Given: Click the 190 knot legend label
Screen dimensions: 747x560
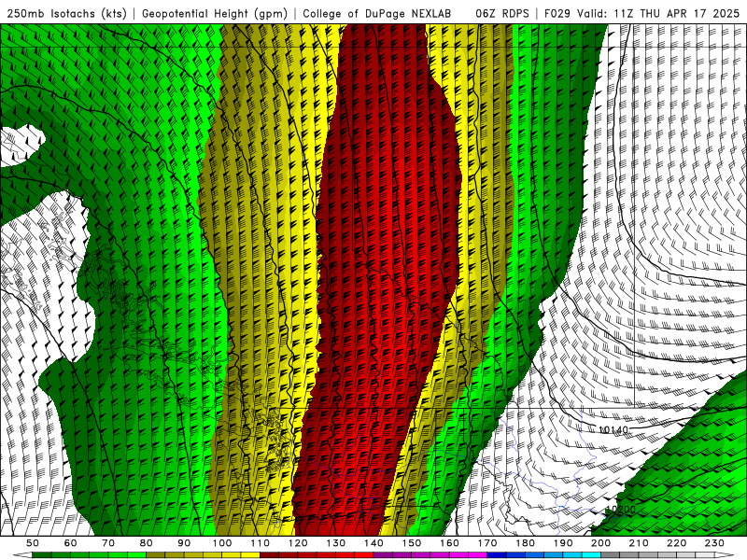Looking at the screenshot, I should 563,543.
